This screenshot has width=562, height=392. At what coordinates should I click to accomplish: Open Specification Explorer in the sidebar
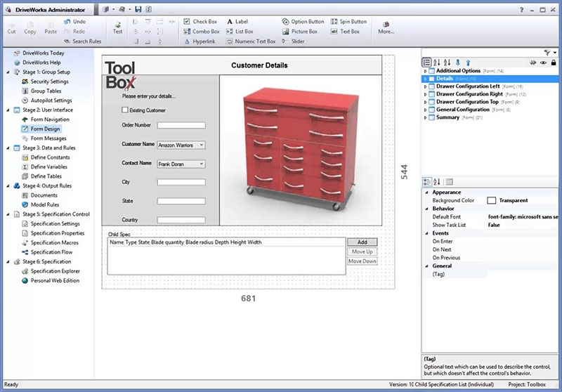[x=55, y=271]
